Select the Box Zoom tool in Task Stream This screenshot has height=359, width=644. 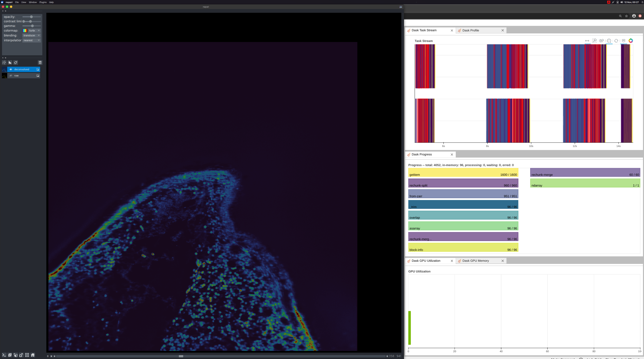pos(594,41)
